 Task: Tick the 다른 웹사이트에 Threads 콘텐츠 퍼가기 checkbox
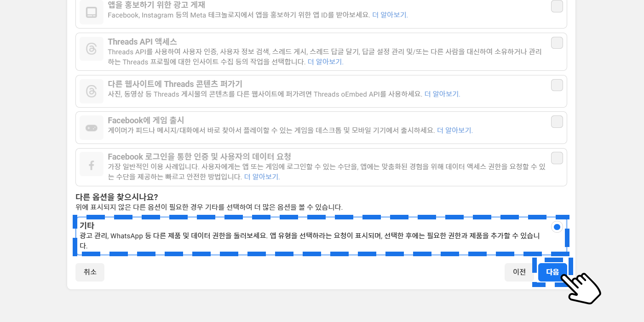click(557, 85)
